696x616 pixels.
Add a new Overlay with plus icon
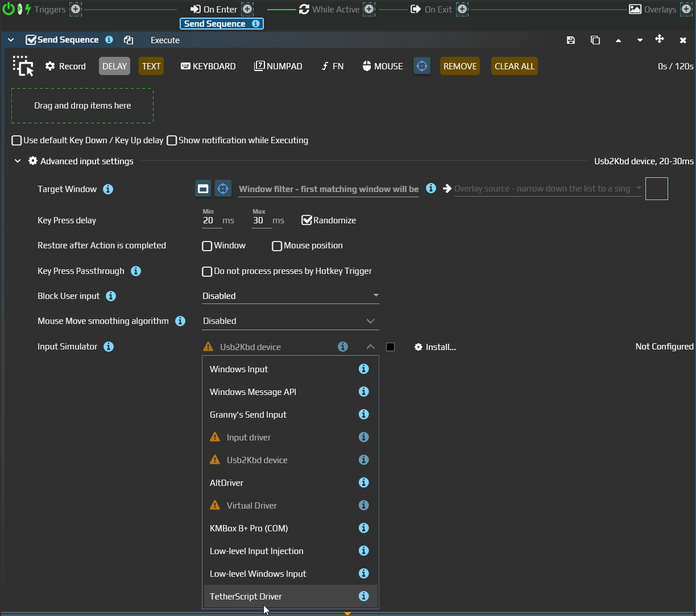[685, 9]
